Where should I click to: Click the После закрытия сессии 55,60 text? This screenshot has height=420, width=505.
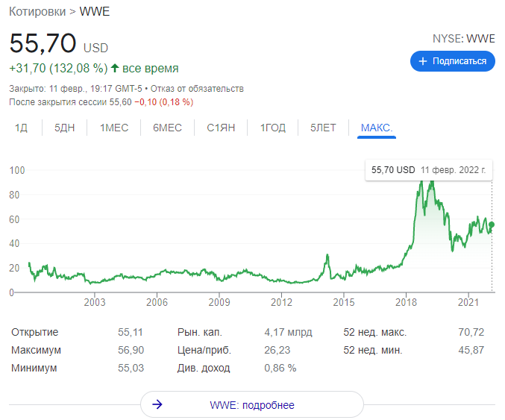pyautogui.click(x=70, y=102)
